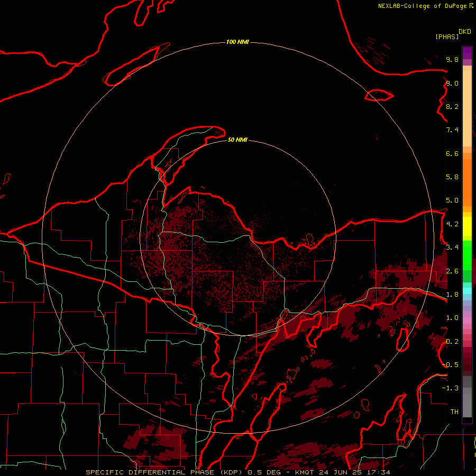Click the 6.6 scale value
The width and height of the screenshot is (476, 476).
[452, 153]
